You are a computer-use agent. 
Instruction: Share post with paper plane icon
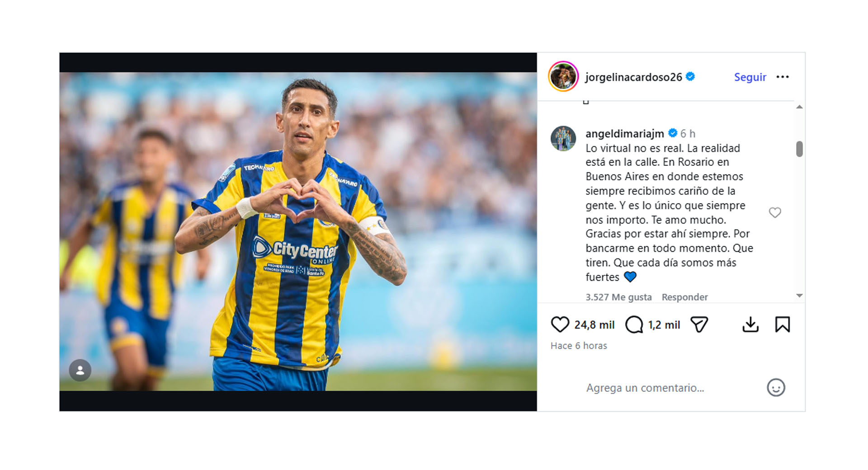coord(699,324)
